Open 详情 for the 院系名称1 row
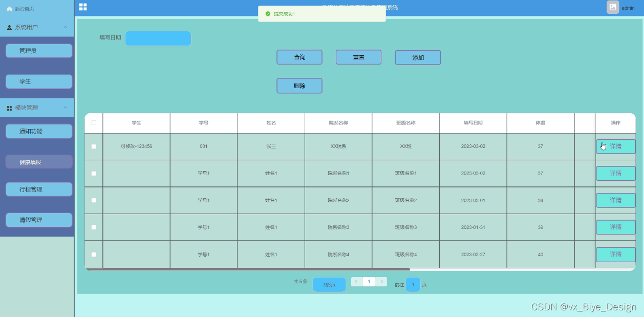The width and height of the screenshot is (644, 317). click(616, 174)
